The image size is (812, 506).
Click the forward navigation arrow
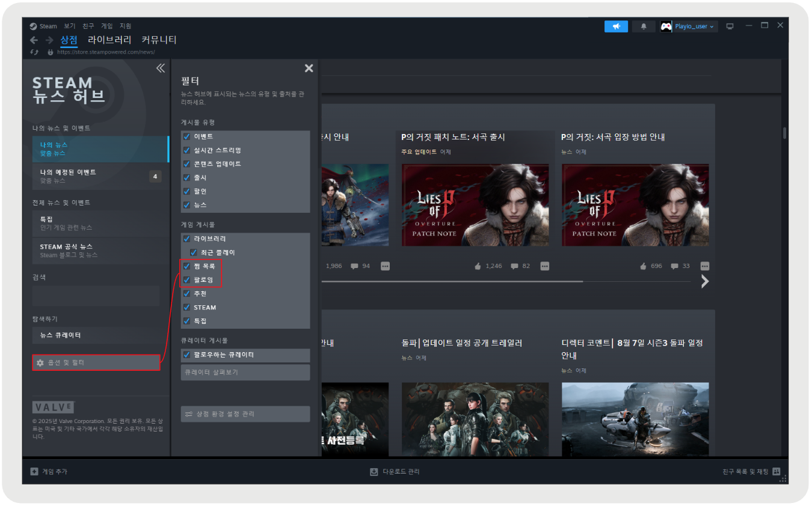49,40
